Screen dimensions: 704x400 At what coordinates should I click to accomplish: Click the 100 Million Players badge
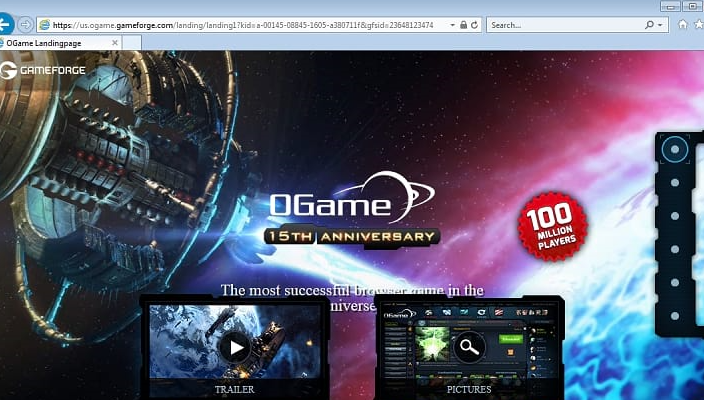coord(552,227)
